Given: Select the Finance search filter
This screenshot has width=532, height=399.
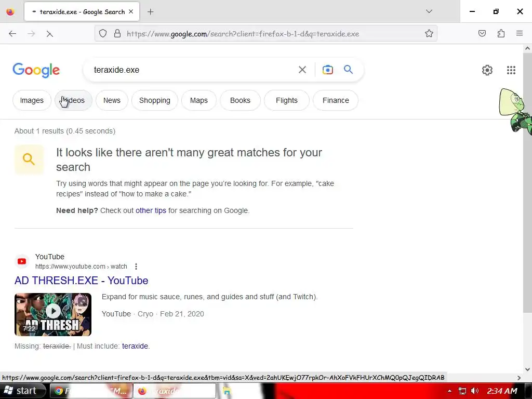Looking at the screenshot, I should click(336, 100).
